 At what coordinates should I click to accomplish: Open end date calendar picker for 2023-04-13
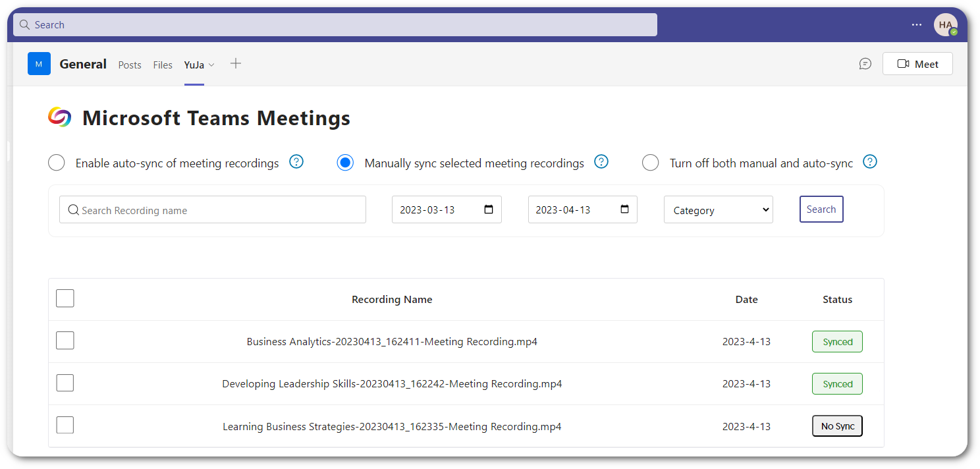(x=624, y=209)
